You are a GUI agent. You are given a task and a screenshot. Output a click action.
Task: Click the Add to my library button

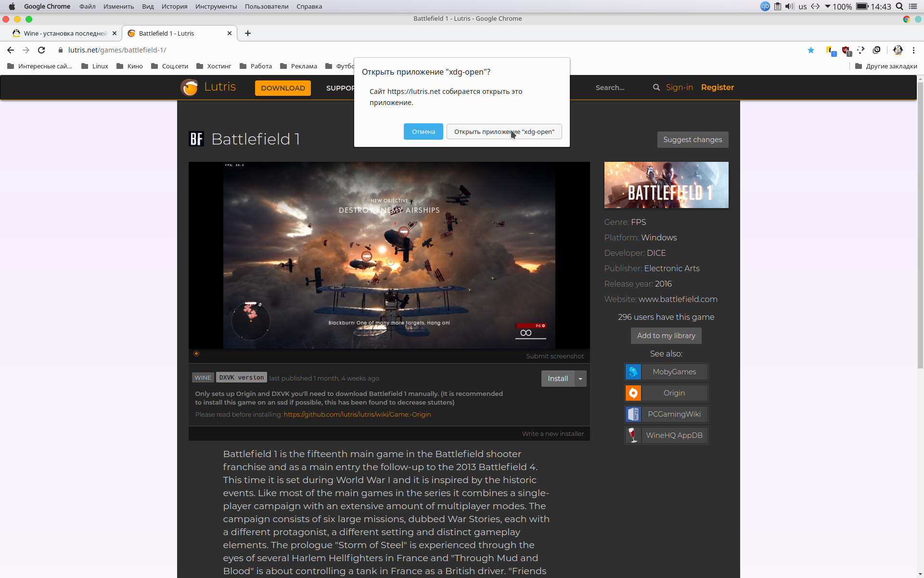666,336
